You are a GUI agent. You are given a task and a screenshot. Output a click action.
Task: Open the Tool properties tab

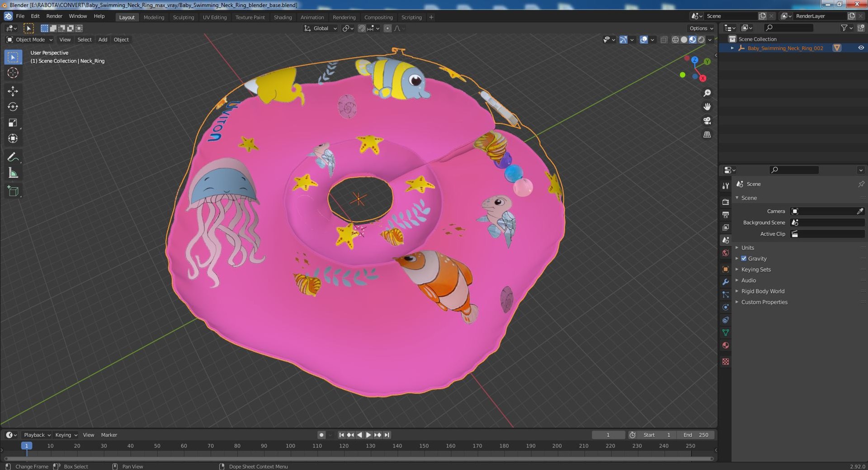point(726,185)
